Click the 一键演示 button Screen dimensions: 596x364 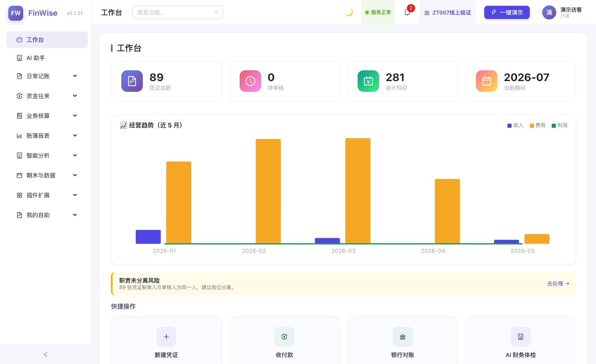click(507, 12)
